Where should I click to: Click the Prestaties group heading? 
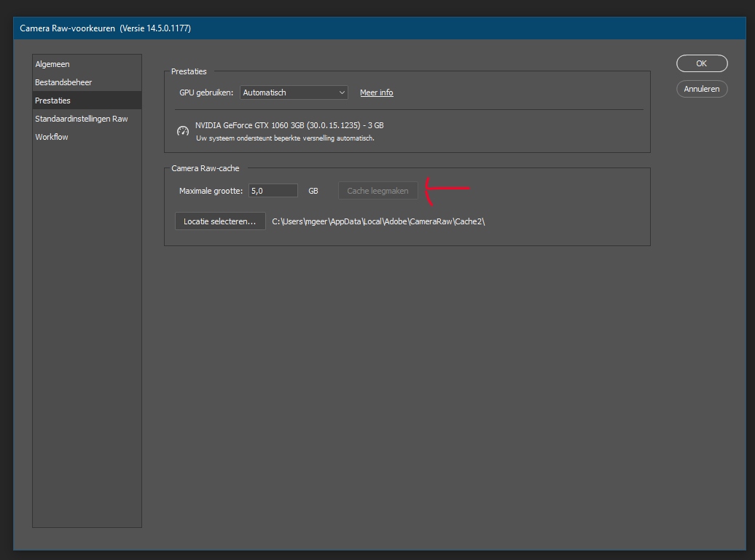coord(189,71)
